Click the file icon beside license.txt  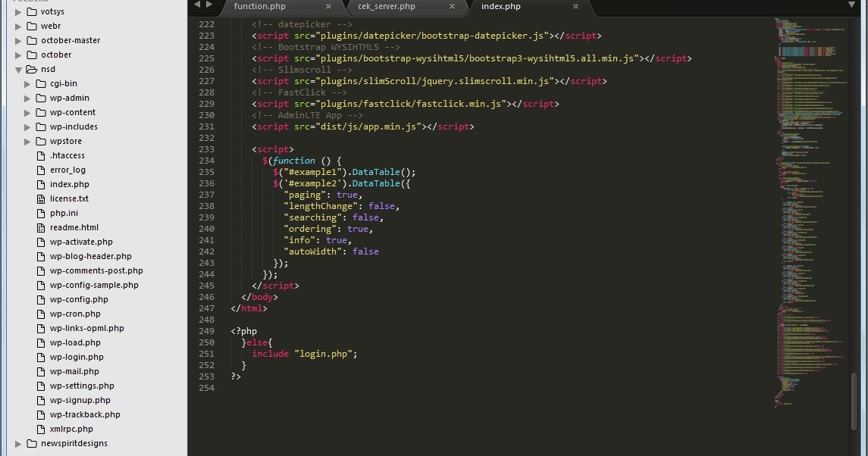(42, 198)
